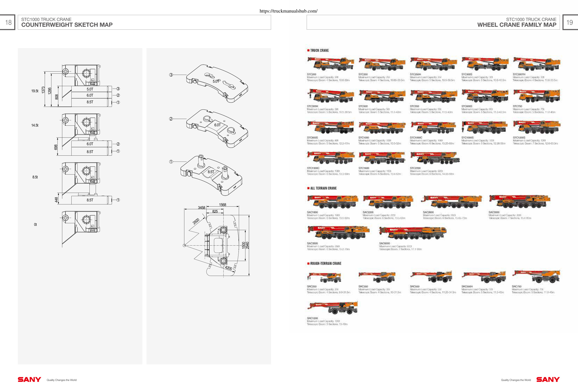Select the "825" dimension on plan view

[x=215, y=212]
